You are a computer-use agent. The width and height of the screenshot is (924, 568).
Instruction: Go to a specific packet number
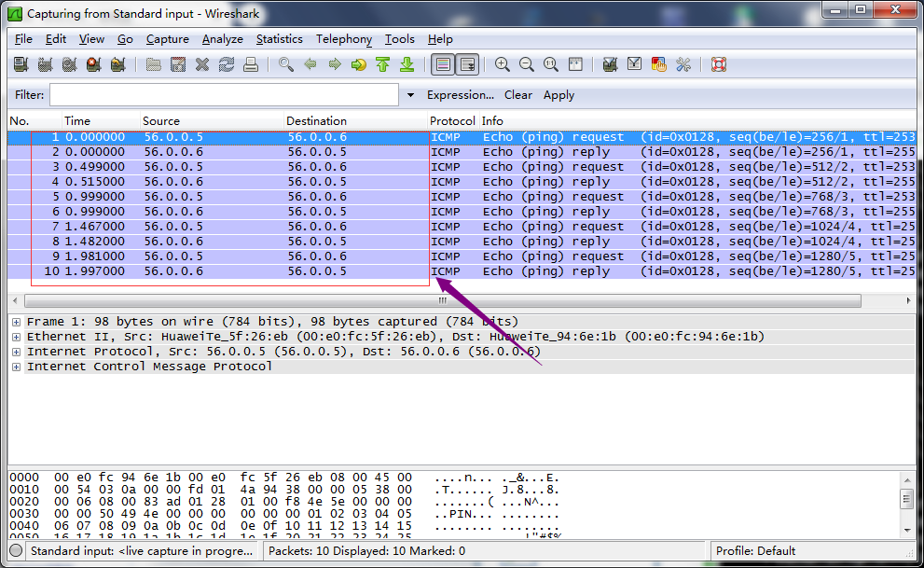[359, 64]
